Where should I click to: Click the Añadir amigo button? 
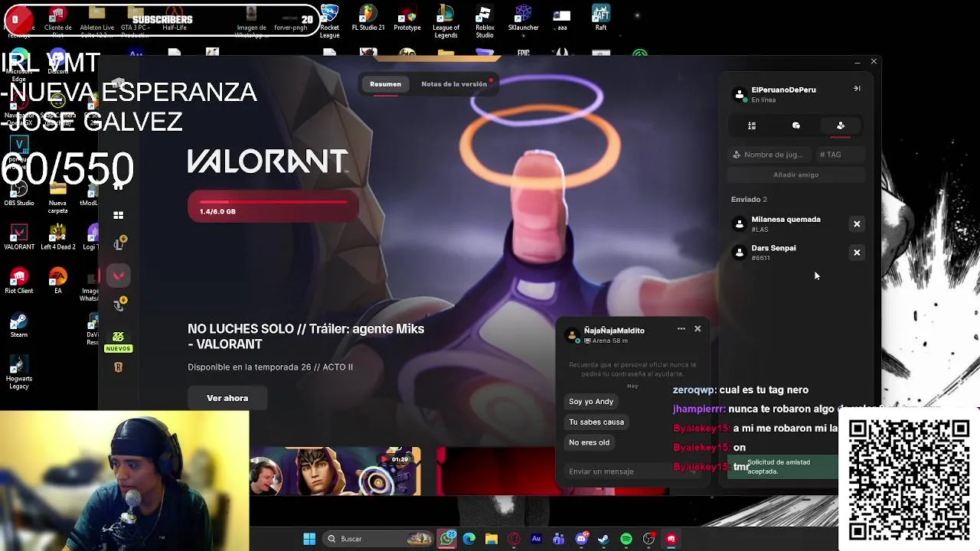coord(796,174)
